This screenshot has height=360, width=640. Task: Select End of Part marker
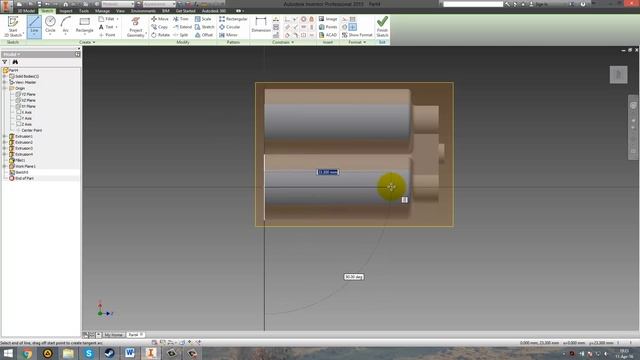[21, 178]
